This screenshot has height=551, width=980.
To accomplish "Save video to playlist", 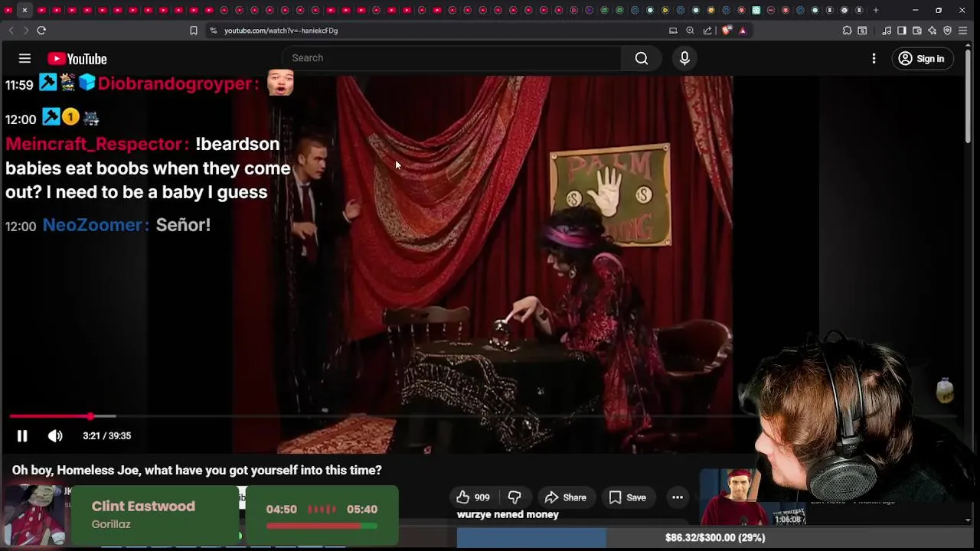I will [627, 497].
